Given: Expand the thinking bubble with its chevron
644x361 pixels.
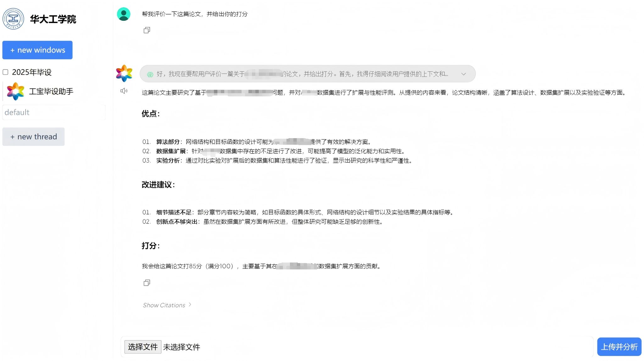Looking at the screenshot, I should click(464, 74).
